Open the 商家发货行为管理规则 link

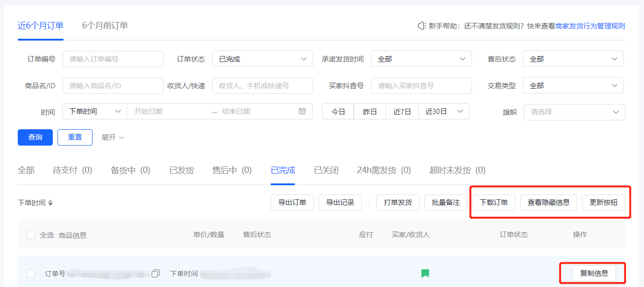tap(592, 26)
